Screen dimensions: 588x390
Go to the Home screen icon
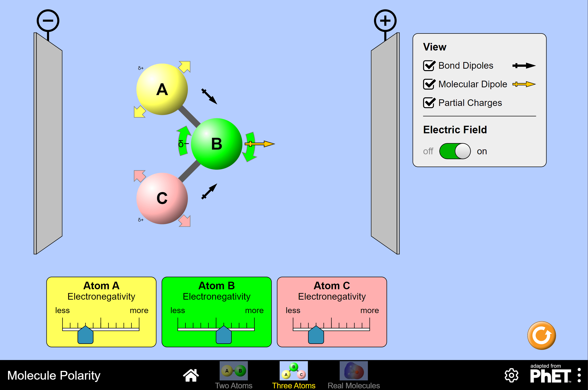(191, 375)
